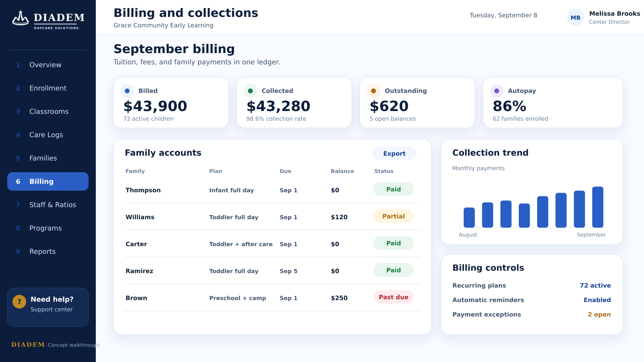Click Williams' Partial status badge
The image size is (644, 362).
394,216
